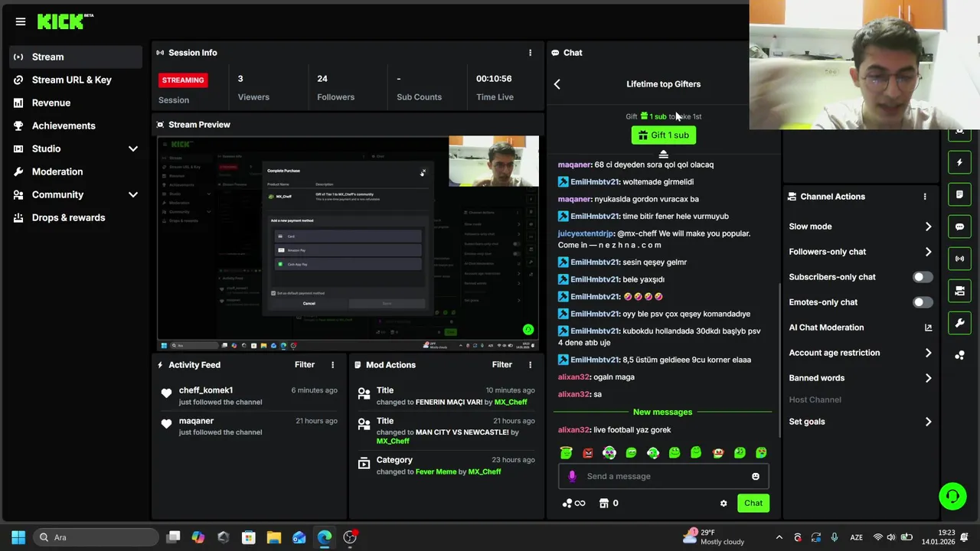
Task: Toggle Emotes-only chat switch
Action: tap(923, 302)
